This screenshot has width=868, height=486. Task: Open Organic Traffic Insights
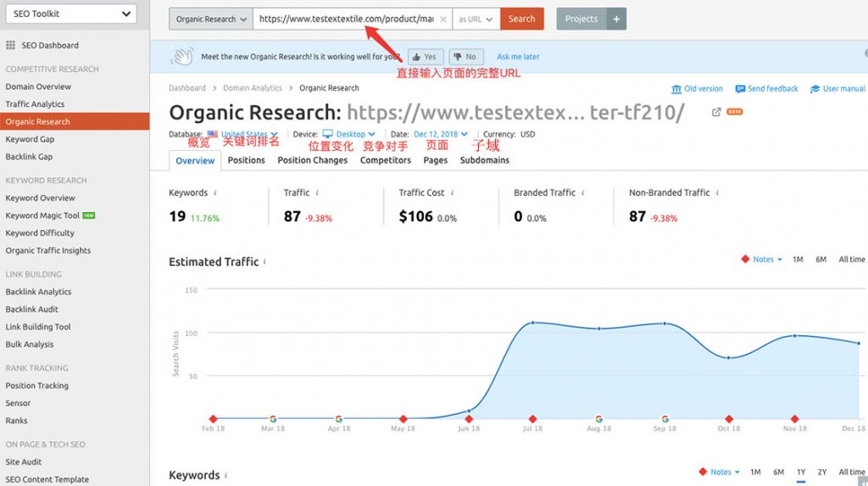(x=48, y=250)
